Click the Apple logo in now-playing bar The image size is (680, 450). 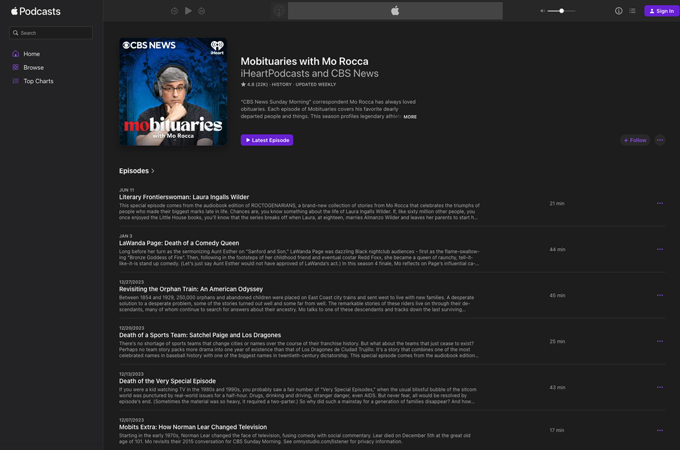point(395,11)
